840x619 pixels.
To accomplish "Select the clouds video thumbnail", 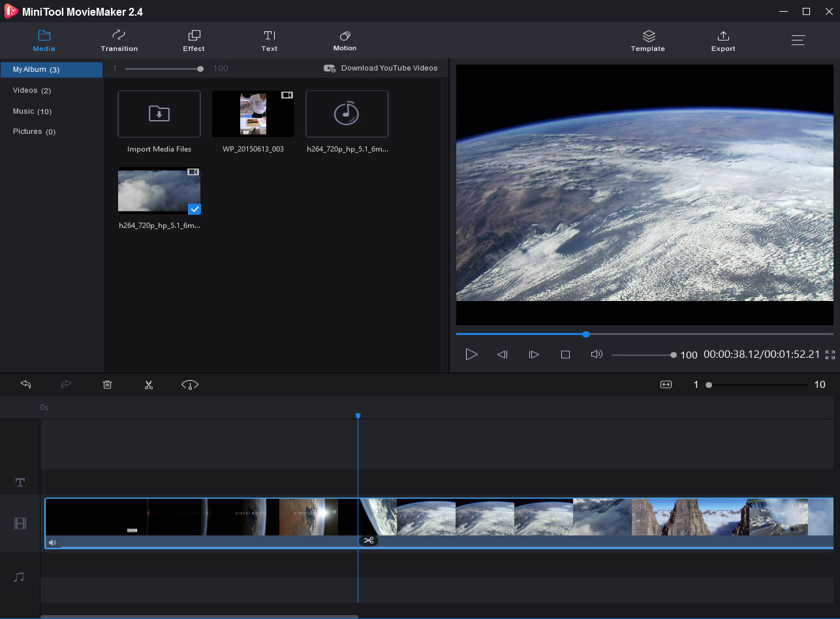I will point(159,191).
